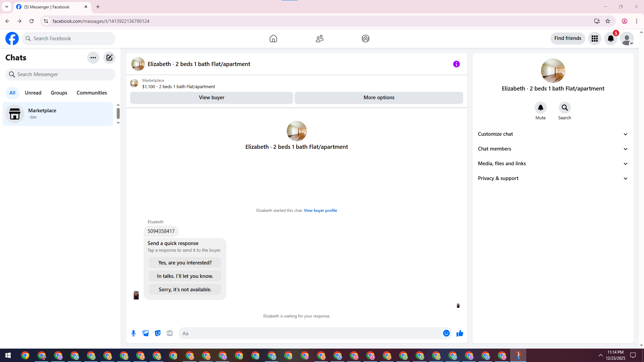The image size is (644, 362).
Task: Click the voice clip microphone icon
Action: (133, 333)
